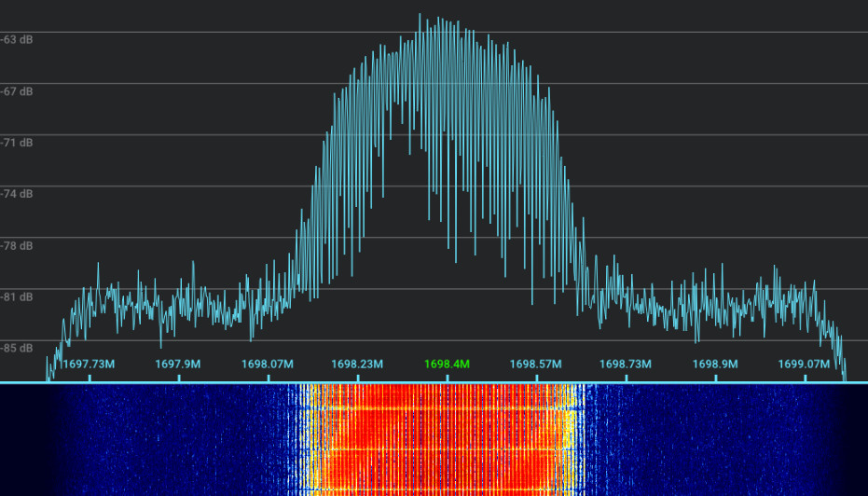Click the -78 dB scale label
The image size is (868, 496).
click(x=17, y=246)
